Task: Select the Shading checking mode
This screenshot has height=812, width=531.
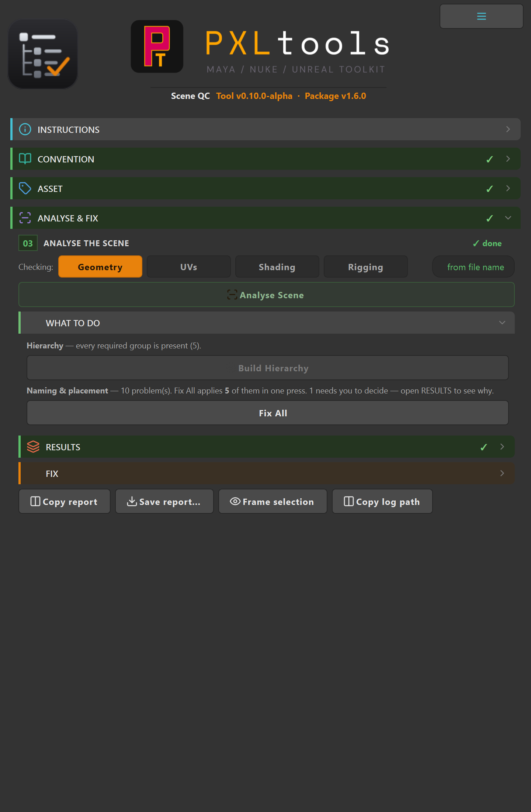Action: 277,267
